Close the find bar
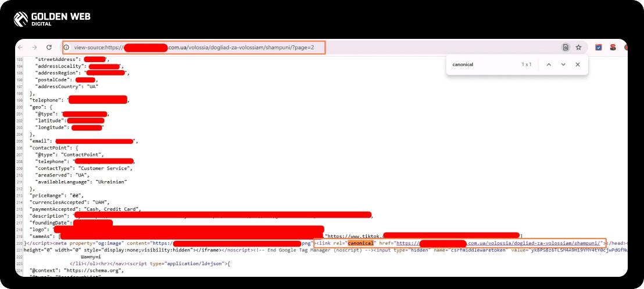Viewport: 644px width, 289px height. pos(578,65)
